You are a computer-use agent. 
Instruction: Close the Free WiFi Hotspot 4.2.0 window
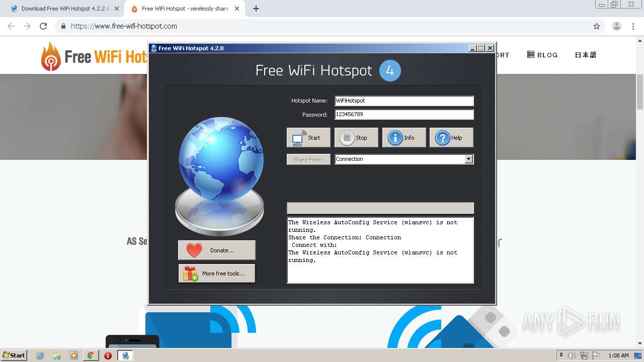tap(490, 48)
